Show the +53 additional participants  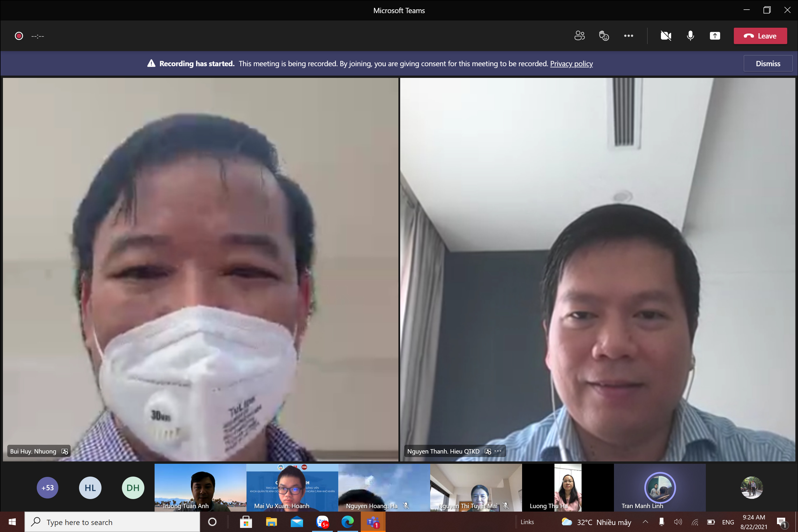pyautogui.click(x=48, y=488)
